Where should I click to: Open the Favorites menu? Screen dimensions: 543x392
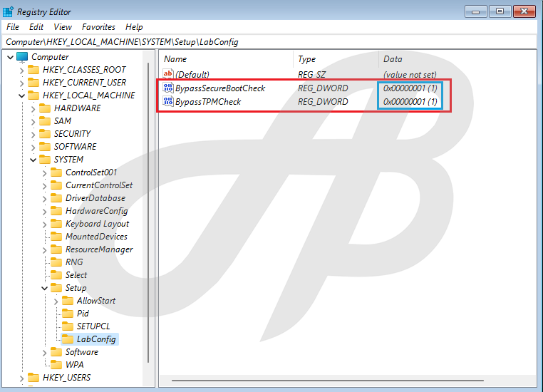click(98, 27)
